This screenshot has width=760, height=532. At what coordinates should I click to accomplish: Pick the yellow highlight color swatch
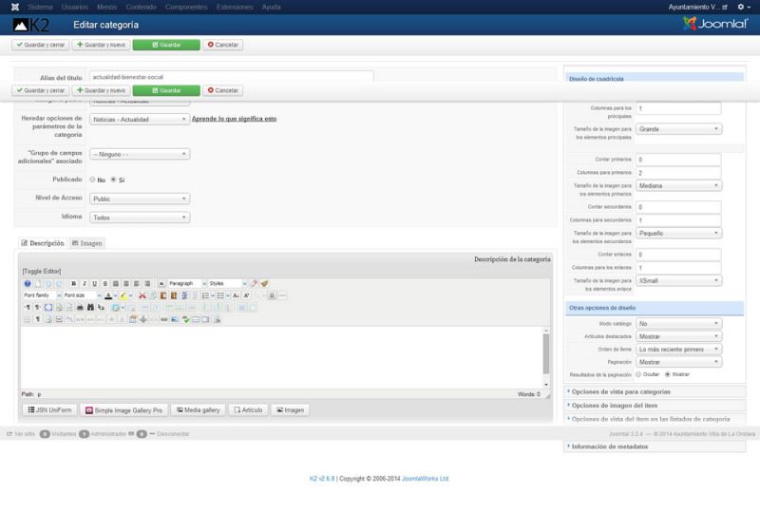pyautogui.click(x=124, y=295)
